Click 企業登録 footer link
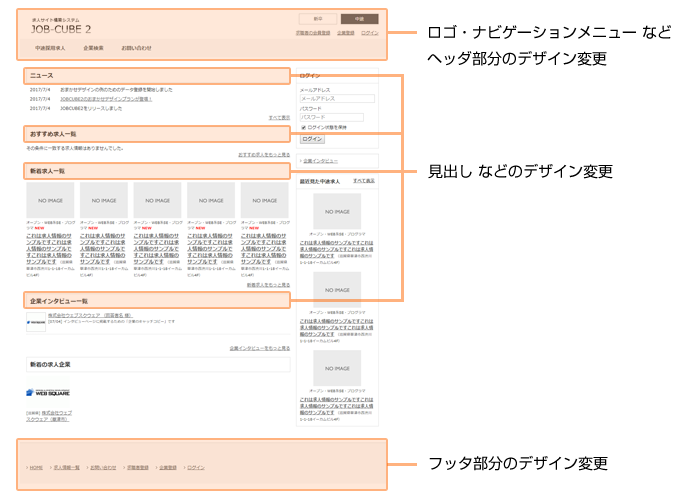This screenshot has width=700, height=500. pos(168,467)
